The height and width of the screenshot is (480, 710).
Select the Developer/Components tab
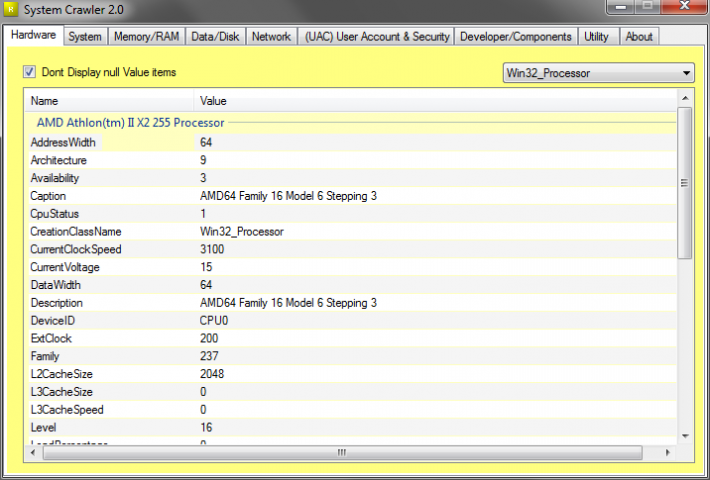point(516,37)
